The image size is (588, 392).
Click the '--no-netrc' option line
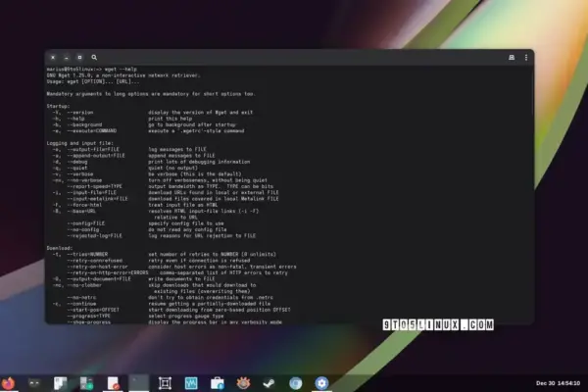click(171, 298)
